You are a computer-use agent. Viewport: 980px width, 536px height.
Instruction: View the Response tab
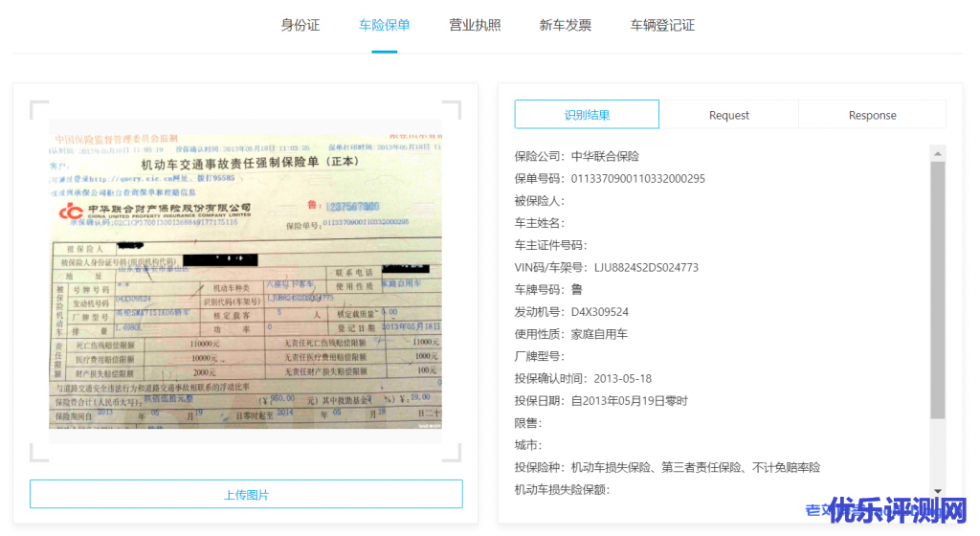(x=872, y=114)
